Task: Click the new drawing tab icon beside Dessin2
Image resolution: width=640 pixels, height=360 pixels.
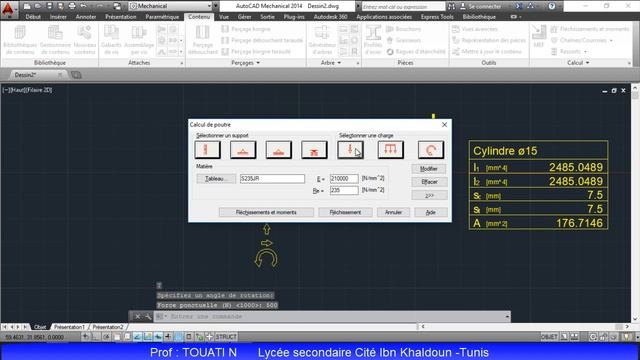Action: 76,75
